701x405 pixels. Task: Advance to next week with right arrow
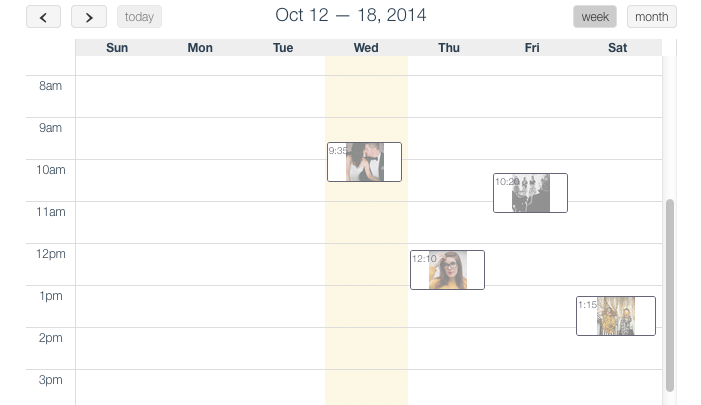point(89,17)
